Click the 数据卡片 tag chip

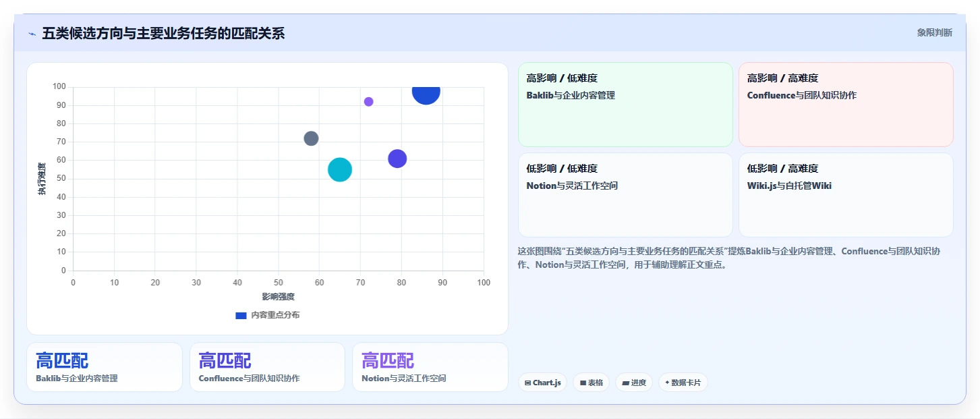pyautogui.click(x=683, y=383)
